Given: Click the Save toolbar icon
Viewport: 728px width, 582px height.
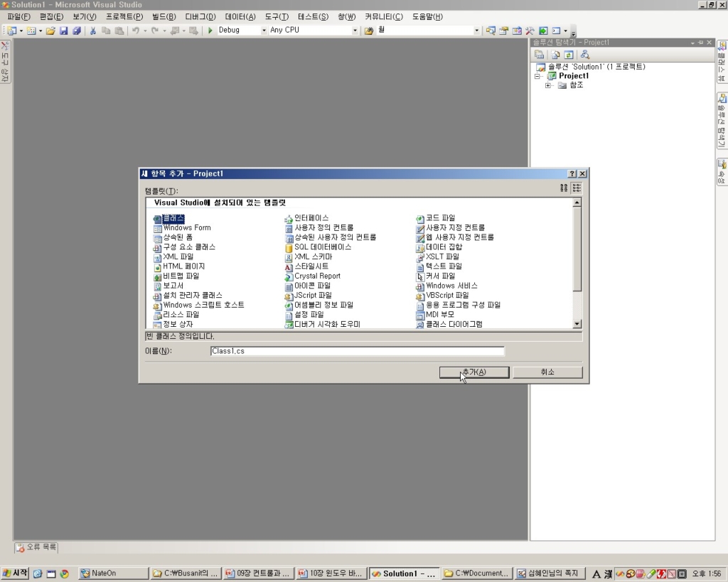Looking at the screenshot, I should pyautogui.click(x=63, y=31).
